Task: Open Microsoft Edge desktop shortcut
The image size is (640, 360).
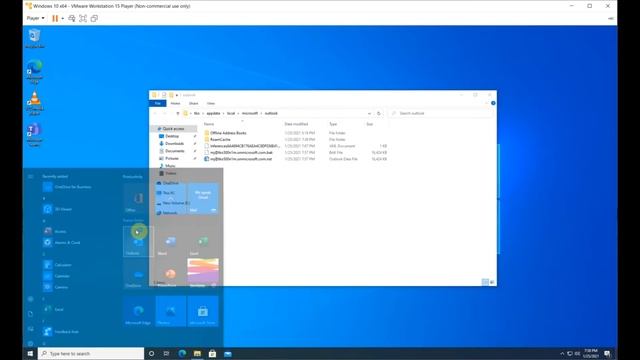Action: pyautogui.click(x=35, y=71)
